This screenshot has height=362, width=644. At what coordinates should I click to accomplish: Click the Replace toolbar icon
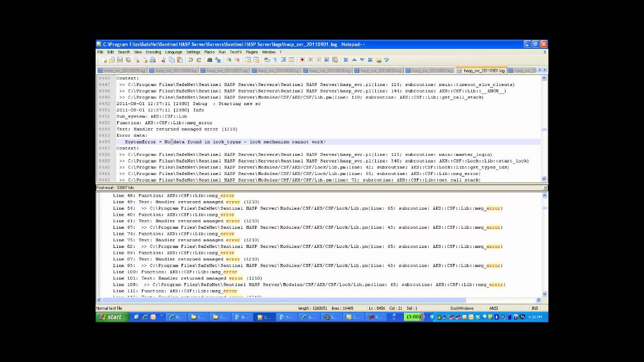(x=218, y=60)
